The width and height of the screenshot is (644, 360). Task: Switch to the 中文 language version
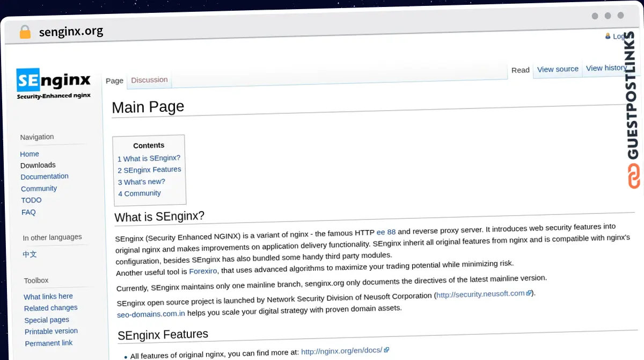30,254
